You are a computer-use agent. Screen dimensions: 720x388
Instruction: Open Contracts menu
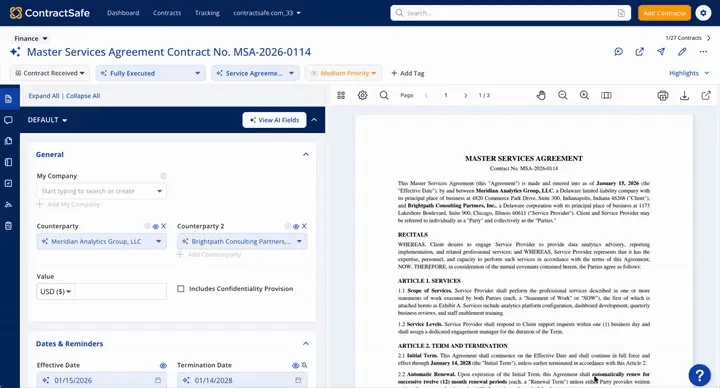(167, 13)
